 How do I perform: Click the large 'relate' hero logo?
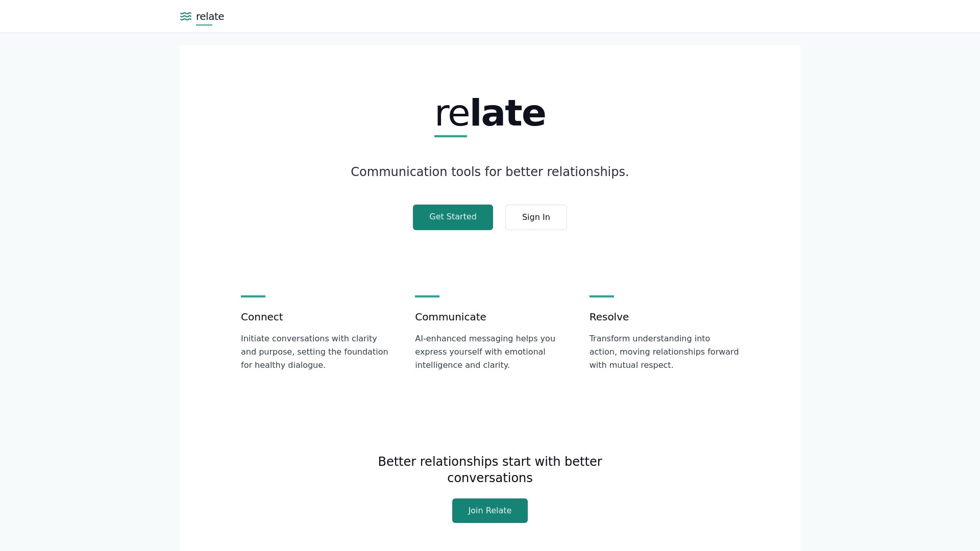point(489,112)
